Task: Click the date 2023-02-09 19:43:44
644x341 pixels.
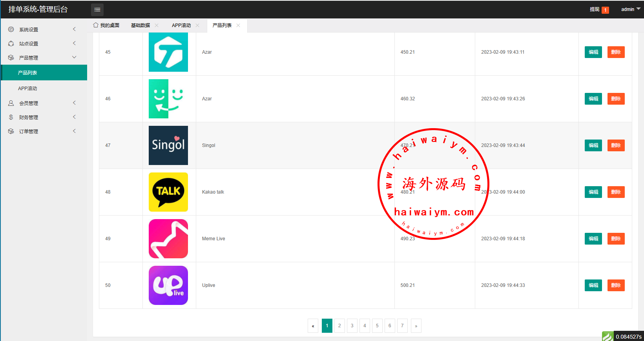Action: point(503,145)
